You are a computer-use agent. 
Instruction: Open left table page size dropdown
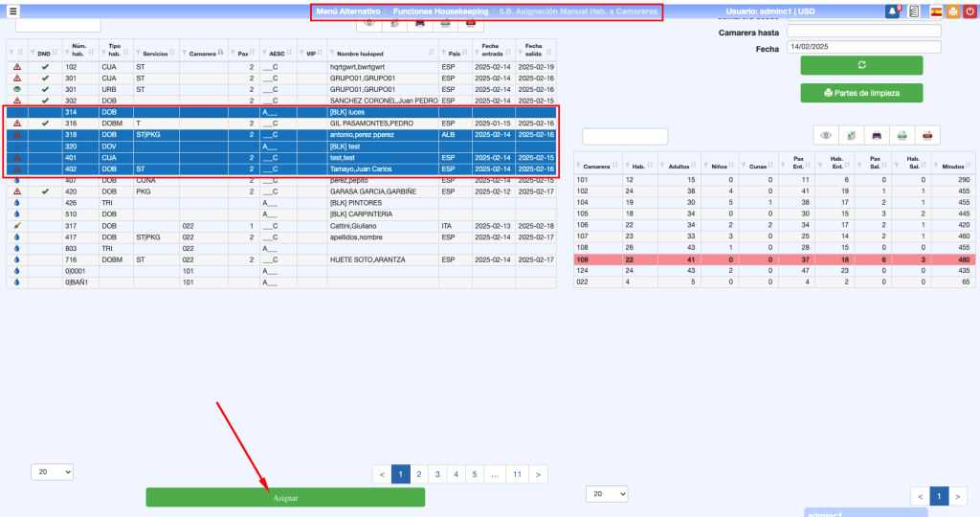53,472
